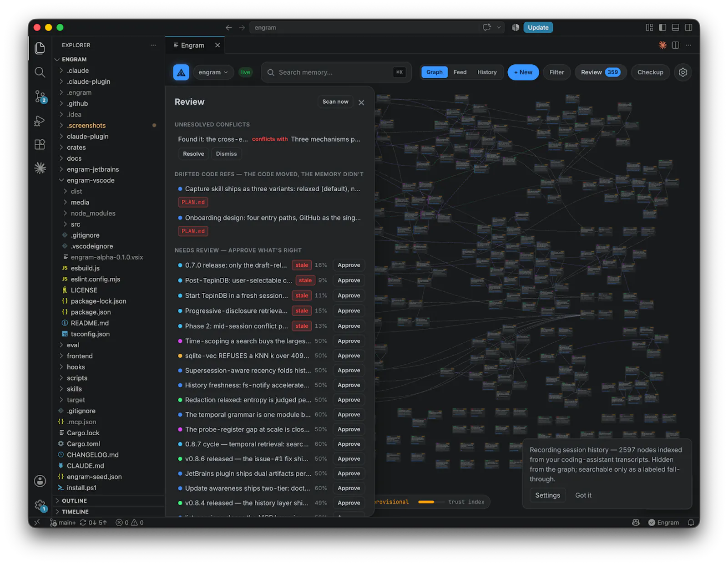Open the Explorer view in activity bar
This screenshot has width=728, height=565.
40,48
